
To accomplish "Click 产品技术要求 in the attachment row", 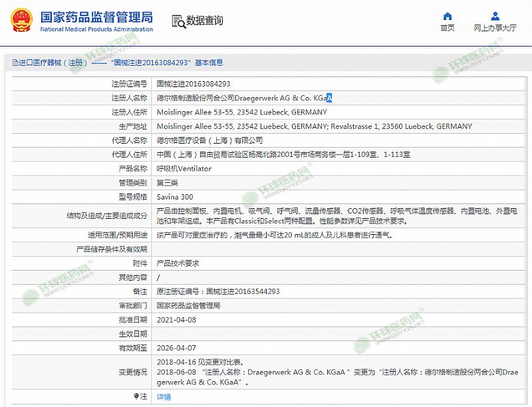I will coord(178,263).
